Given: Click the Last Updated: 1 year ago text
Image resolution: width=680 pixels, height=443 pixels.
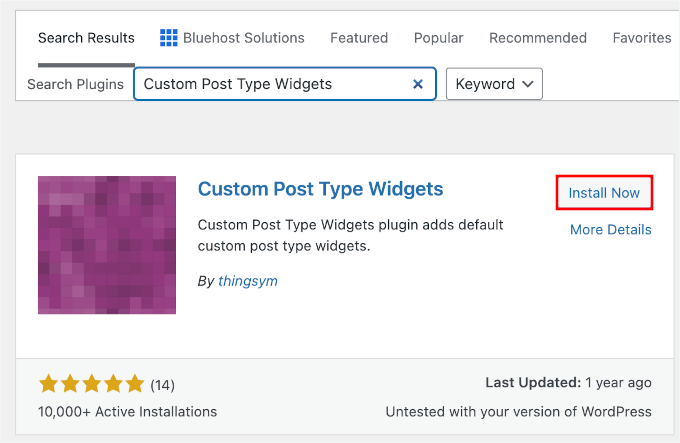Looking at the screenshot, I should 568,383.
